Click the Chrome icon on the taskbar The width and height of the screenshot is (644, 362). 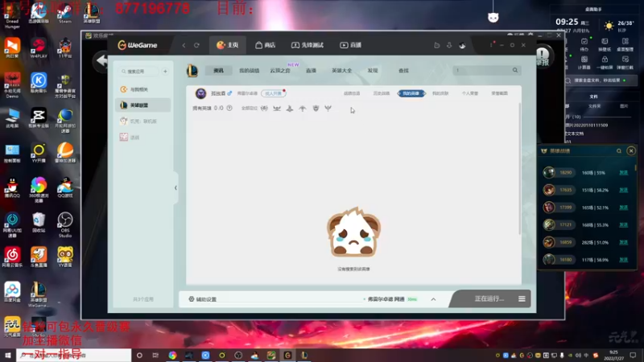click(172, 356)
